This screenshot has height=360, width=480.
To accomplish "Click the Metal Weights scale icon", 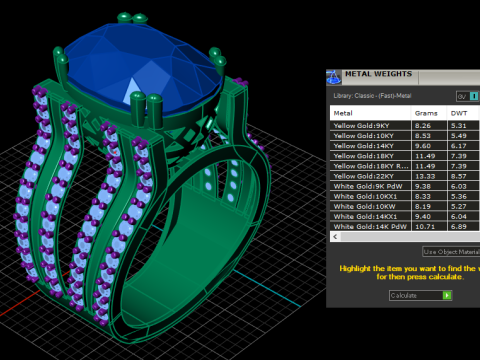I will tap(333, 77).
